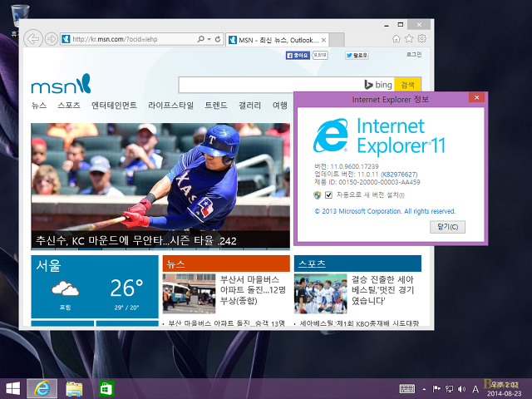
Task: Click the MSN butterfly logo
Action: (61, 84)
